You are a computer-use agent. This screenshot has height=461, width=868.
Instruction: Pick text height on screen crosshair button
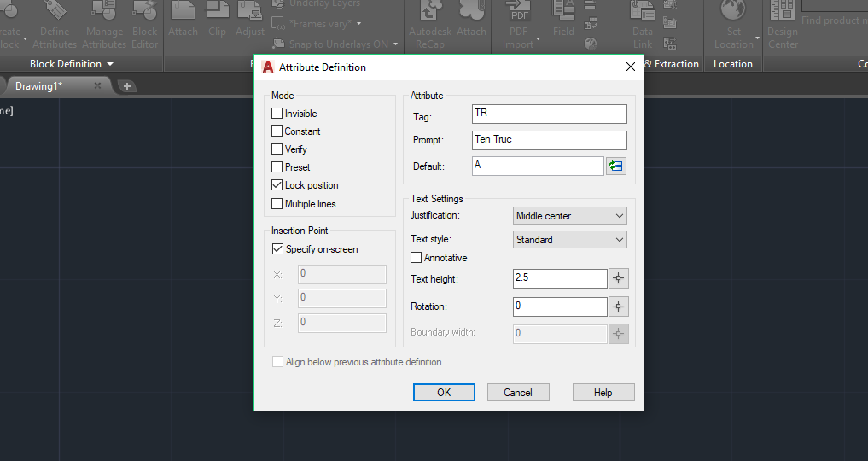(x=618, y=278)
